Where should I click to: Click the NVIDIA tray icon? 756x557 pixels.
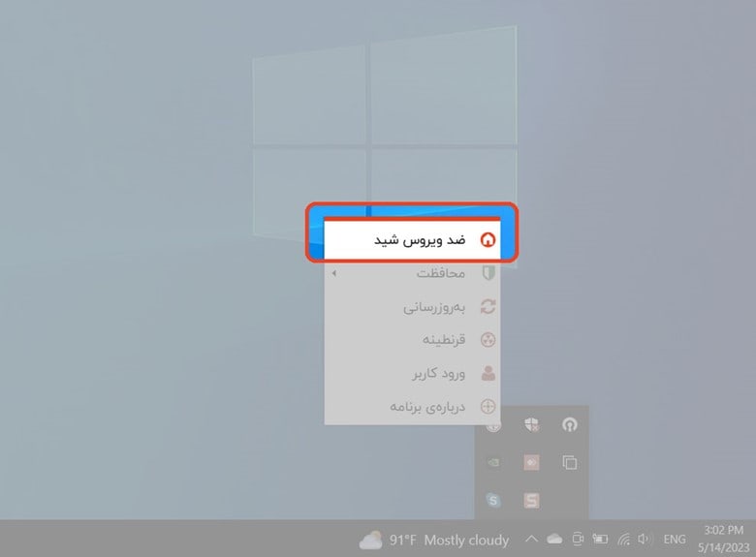[493, 463]
